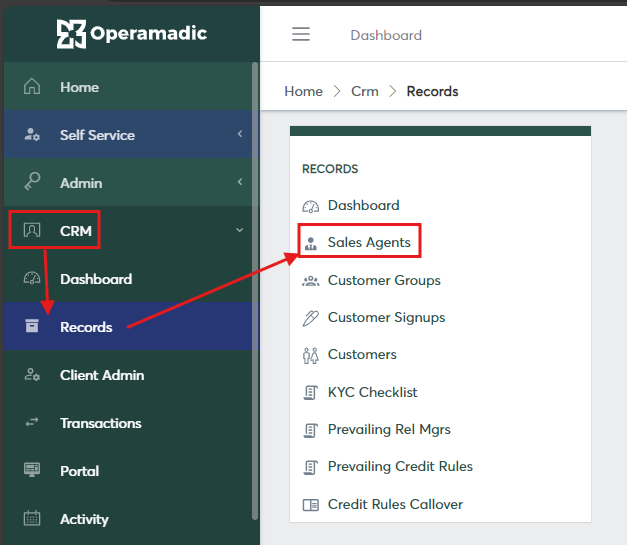Click the Sales Agents person icon

click(x=311, y=243)
